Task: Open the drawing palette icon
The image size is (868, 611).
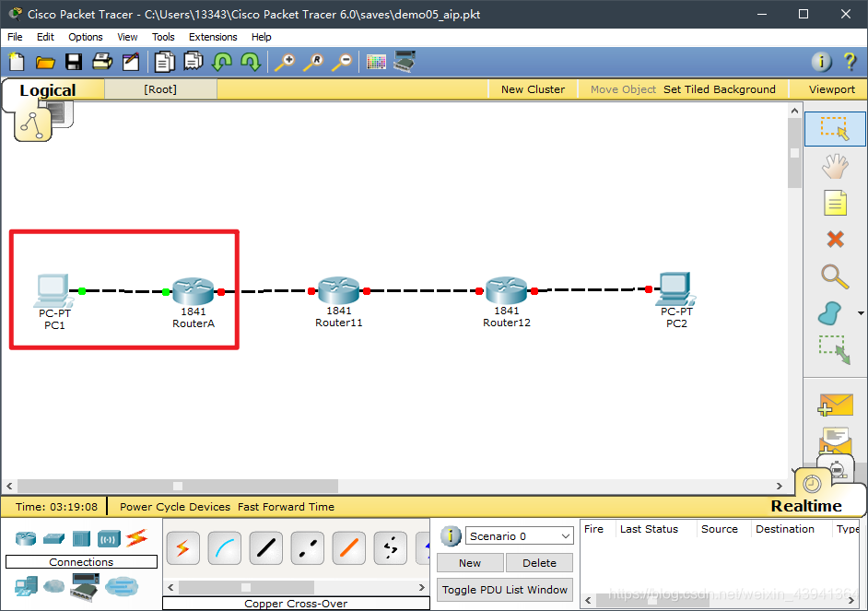Action: point(376,62)
